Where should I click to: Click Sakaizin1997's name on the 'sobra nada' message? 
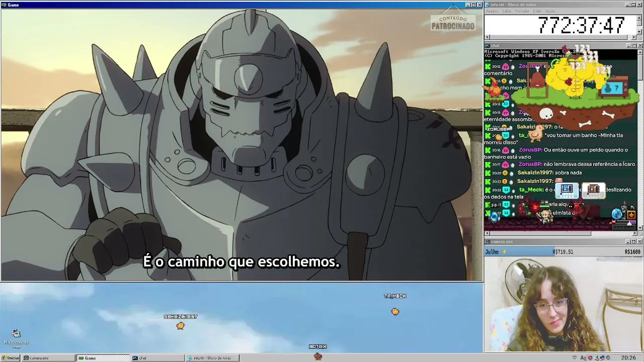pyautogui.click(x=535, y=173)
